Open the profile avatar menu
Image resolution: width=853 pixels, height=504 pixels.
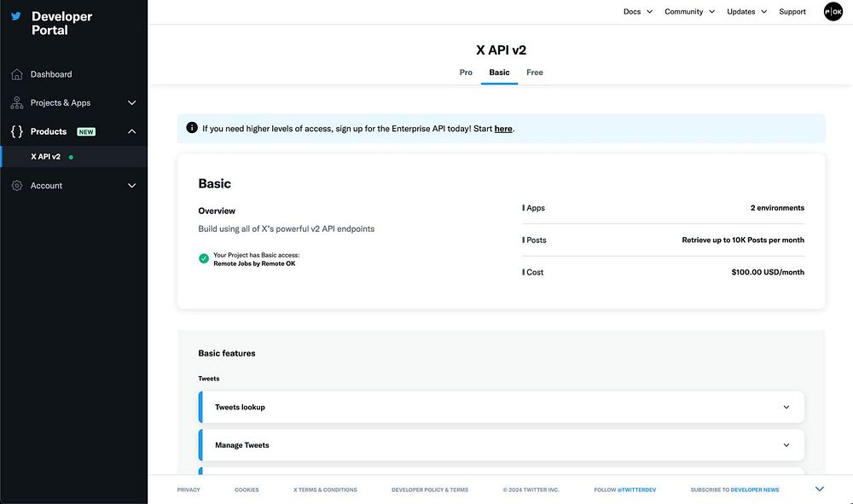(833, 11)
